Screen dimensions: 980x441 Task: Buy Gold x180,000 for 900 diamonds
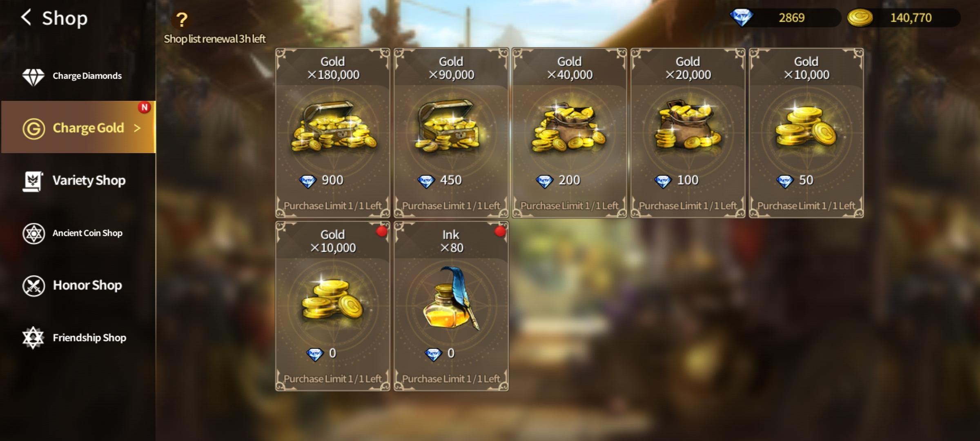333,133
